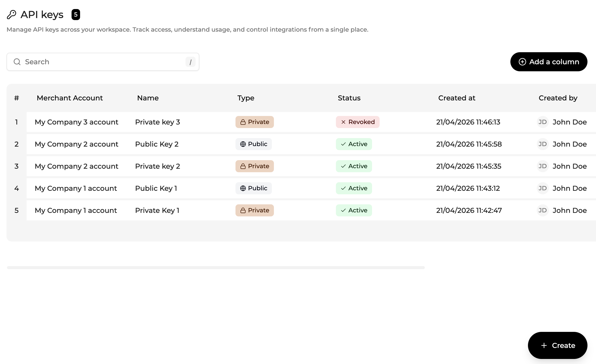Focus the Search input field
The width and height of the screenshot is (596, 364).
[103, 62]
